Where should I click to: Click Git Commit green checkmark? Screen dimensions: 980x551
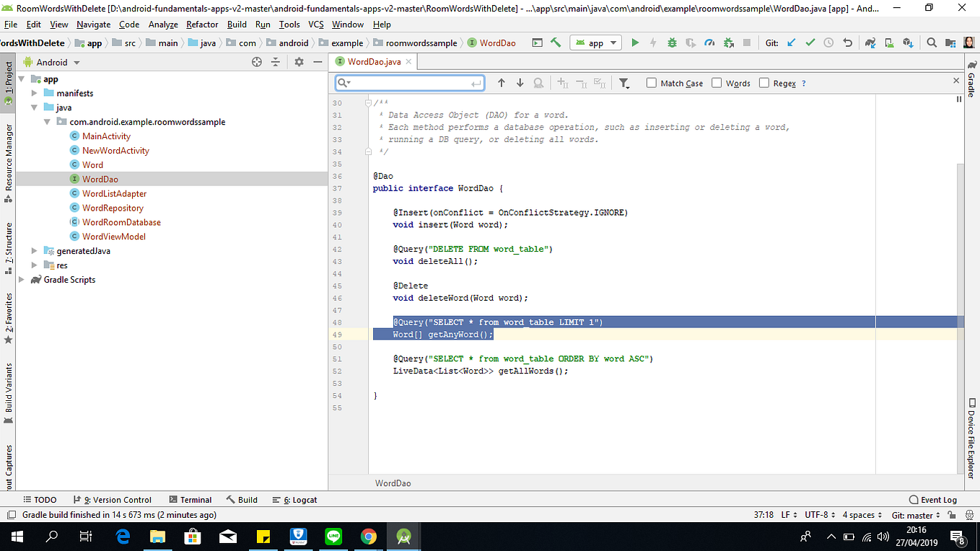810,43
